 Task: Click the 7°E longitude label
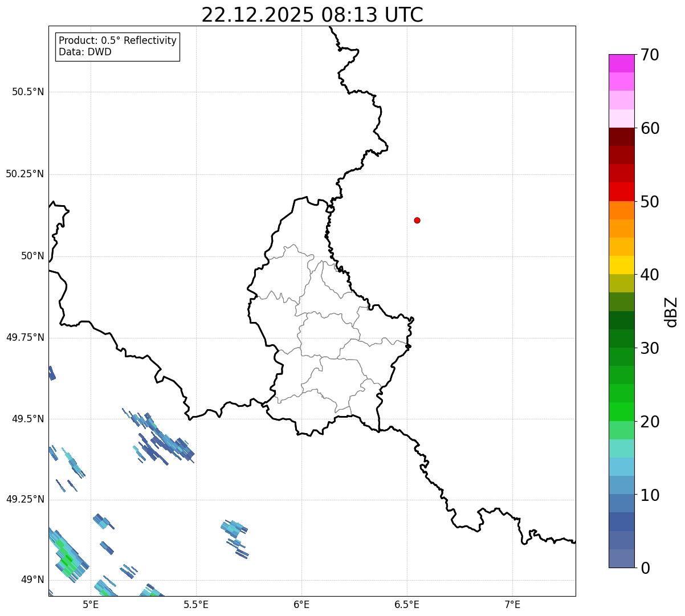(x=512, y=604)
